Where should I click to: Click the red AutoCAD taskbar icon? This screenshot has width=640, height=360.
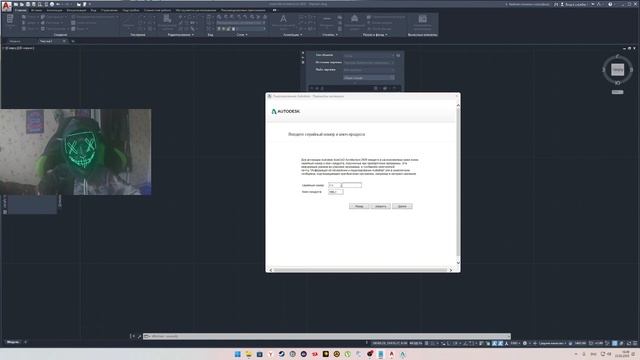392,354
